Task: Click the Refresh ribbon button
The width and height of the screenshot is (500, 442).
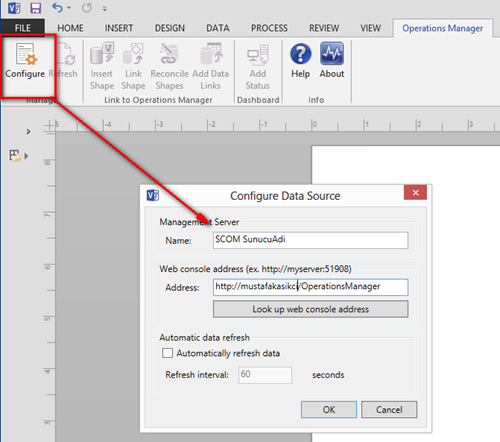Action: click(66, 61)
